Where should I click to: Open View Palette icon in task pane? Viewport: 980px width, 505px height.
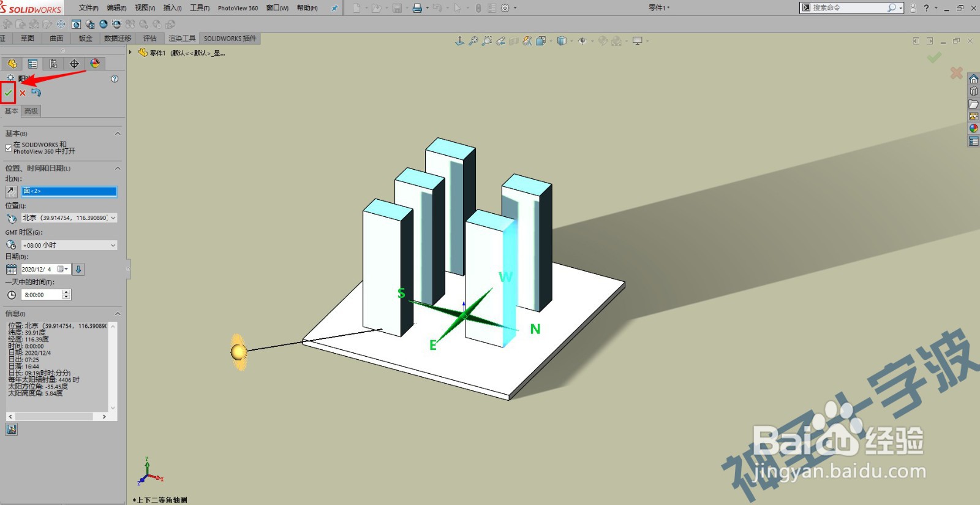click(x=973, y=116)
